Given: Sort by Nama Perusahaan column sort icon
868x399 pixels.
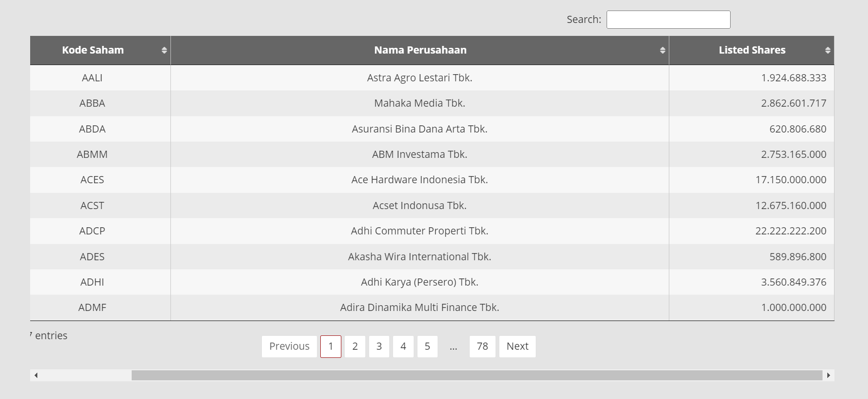Looking at the screenshot, I should click(x=663, y=50).
